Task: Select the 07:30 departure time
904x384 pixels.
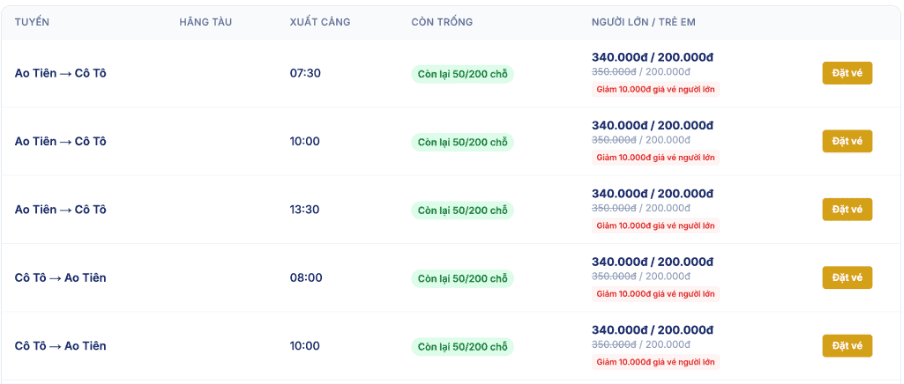Action: tap(306, 73)
